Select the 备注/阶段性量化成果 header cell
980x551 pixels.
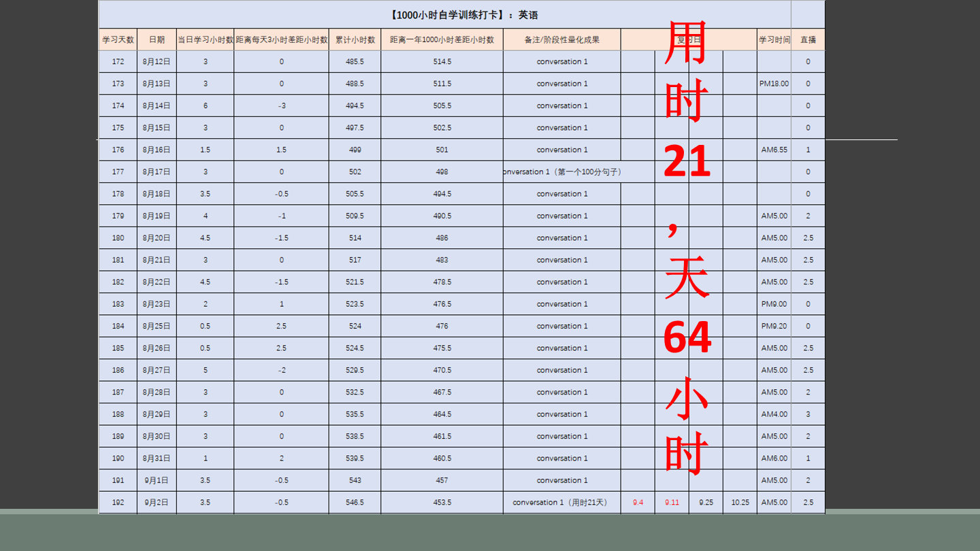click(561, 39)
